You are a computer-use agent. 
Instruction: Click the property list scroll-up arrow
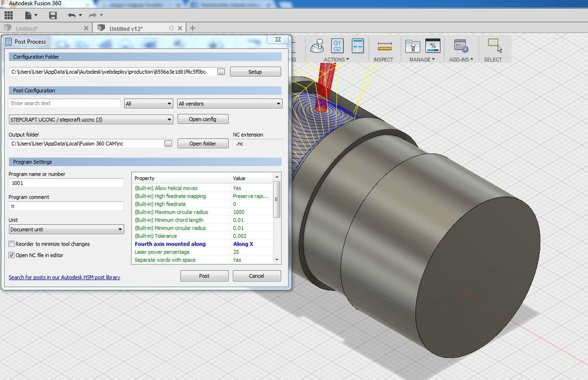pos(277,177)
